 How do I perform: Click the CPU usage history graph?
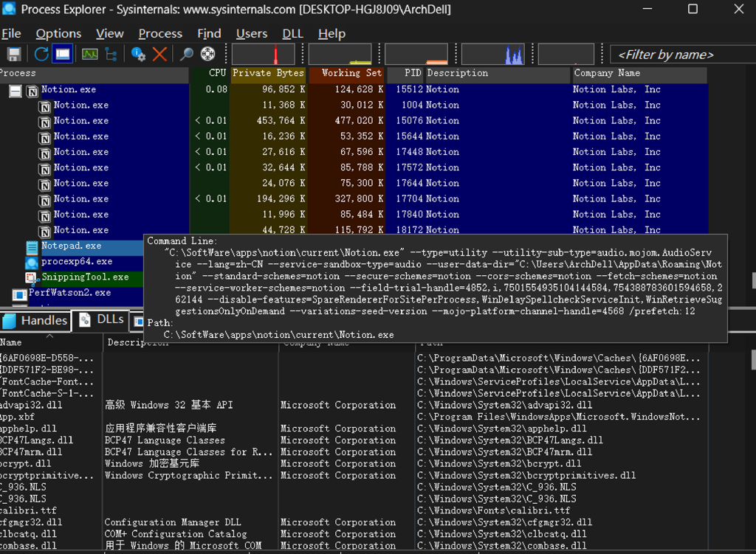pyautogui.click(x=263, y=55)
